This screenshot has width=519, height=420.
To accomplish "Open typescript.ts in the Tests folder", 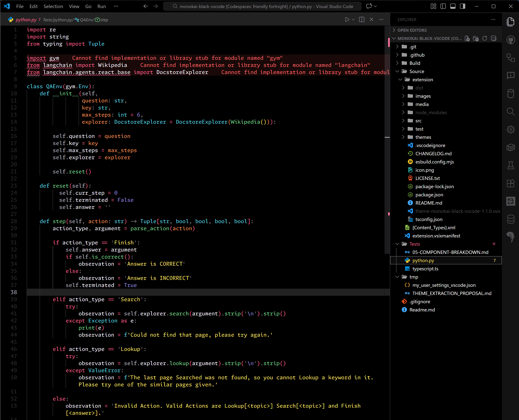I will [x=425, y=269].
